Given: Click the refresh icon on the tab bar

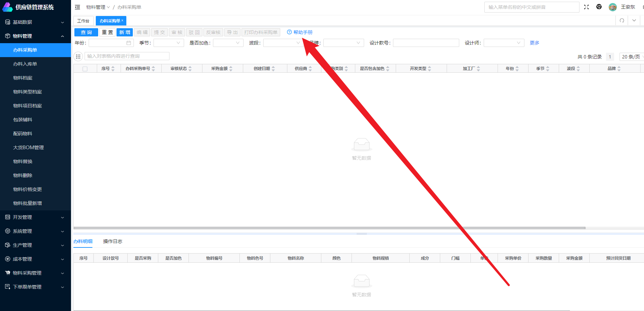Looking at the screenshot, I should [x=622, y=20].
